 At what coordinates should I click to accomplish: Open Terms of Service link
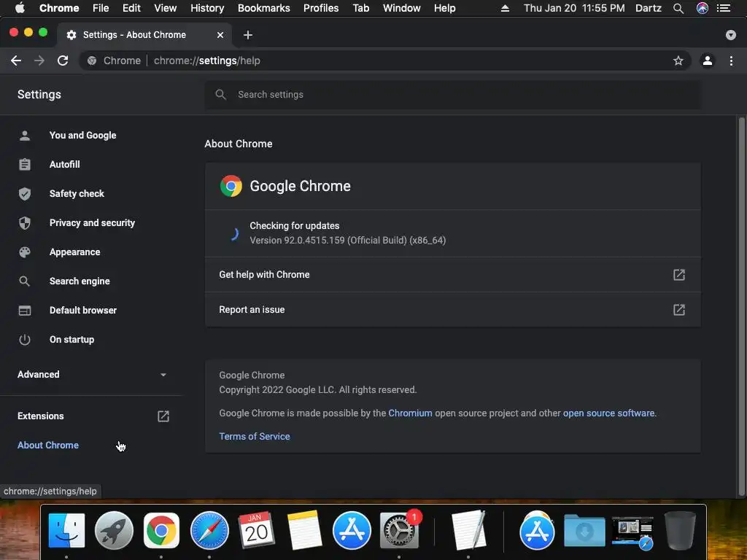(255, 436)
